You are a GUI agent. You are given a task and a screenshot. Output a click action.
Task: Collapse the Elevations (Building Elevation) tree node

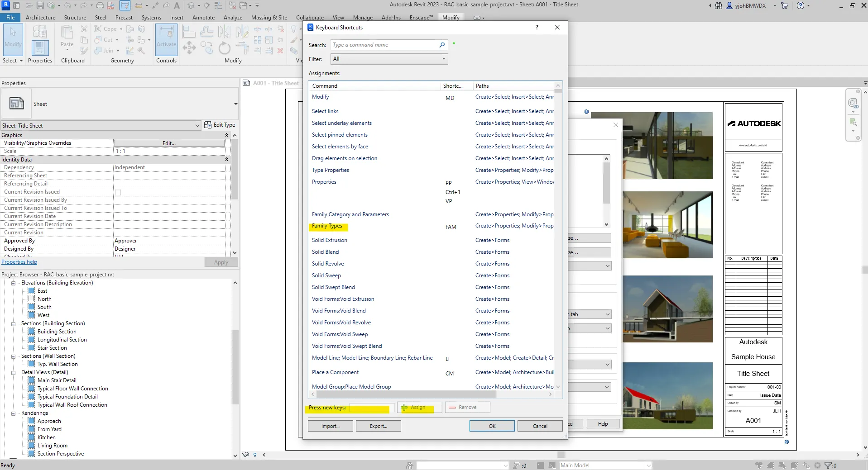point(14,283)
